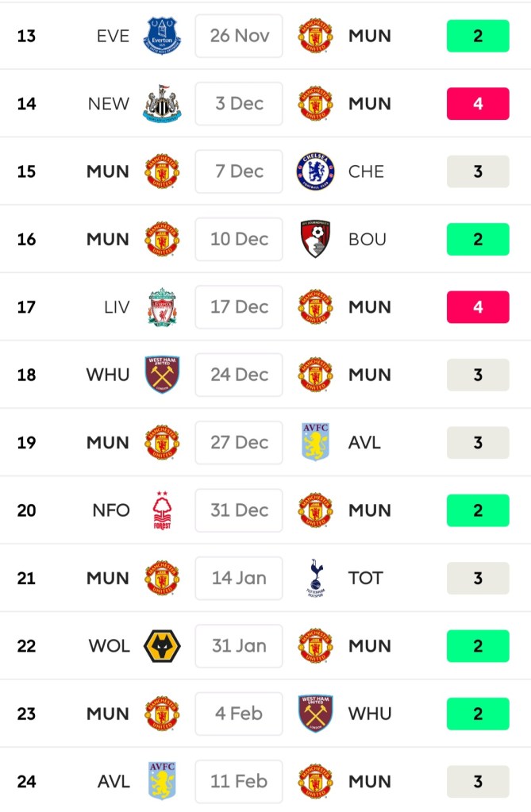Click the WHU label in gameweek 18
Image resolution: width=531 pixels, height=812 pixels.
(108, 375)
